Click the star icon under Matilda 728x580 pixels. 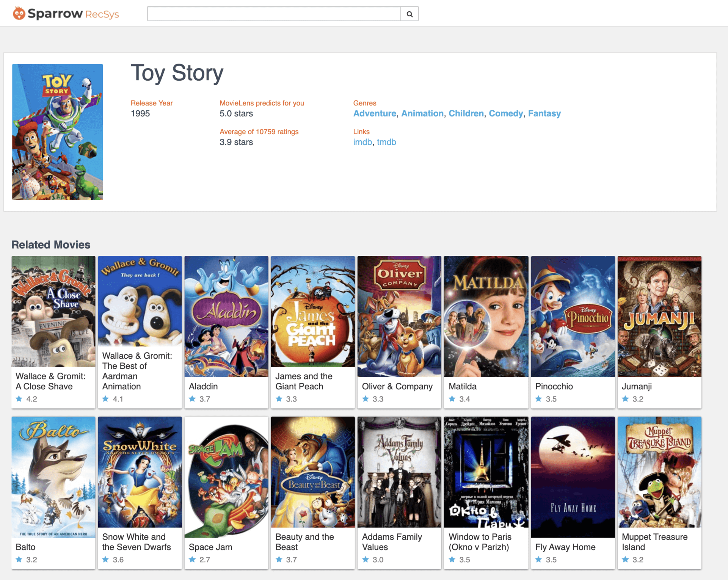tap(452, 399)
